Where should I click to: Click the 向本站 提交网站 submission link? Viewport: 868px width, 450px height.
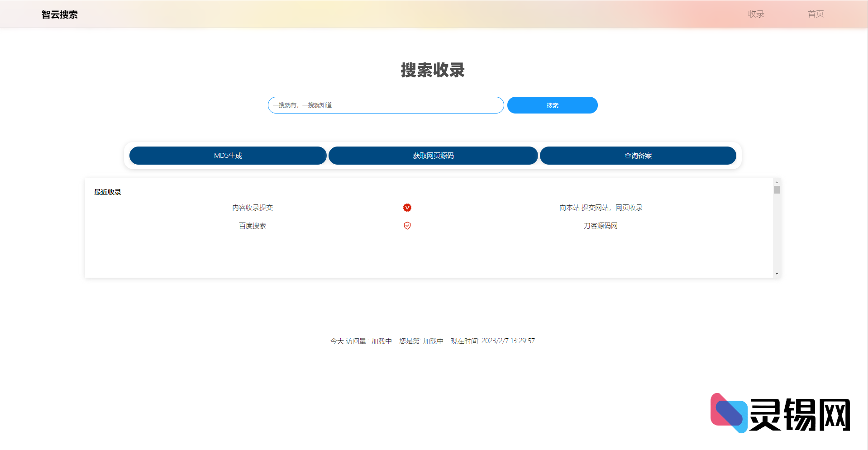point(601,208)
